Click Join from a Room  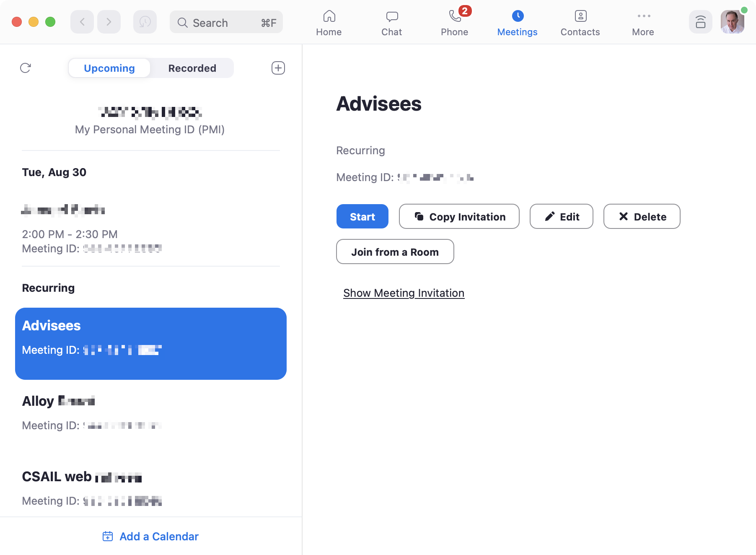[x=395, y=252]
